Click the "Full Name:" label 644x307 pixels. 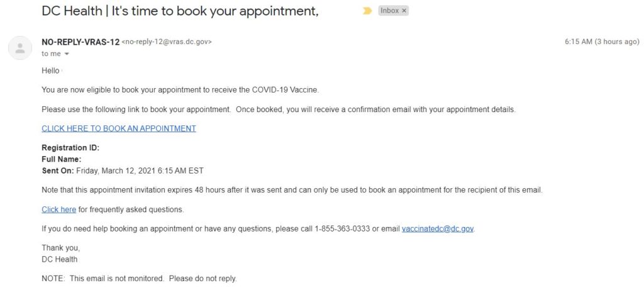[x=61, y=159]
